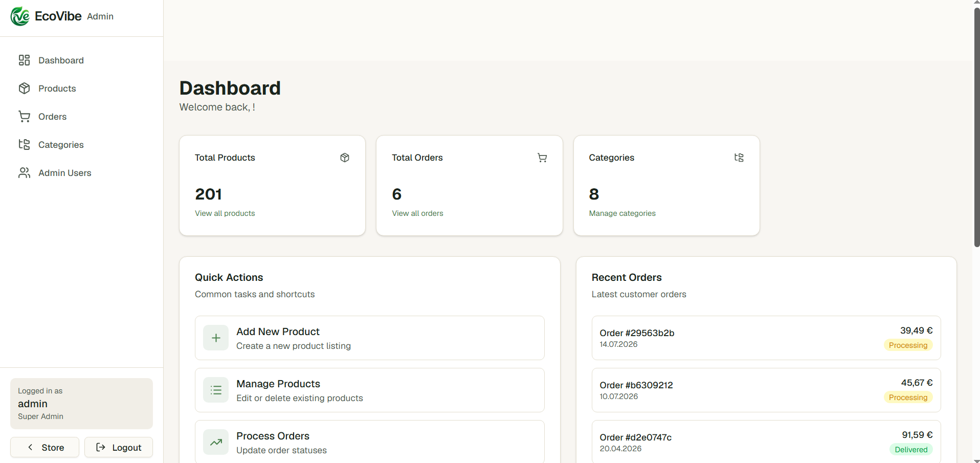The height and width of the screenshot is (463, 980).
Task: Click the Delivered status badge
Action: (x=911, y=450)
